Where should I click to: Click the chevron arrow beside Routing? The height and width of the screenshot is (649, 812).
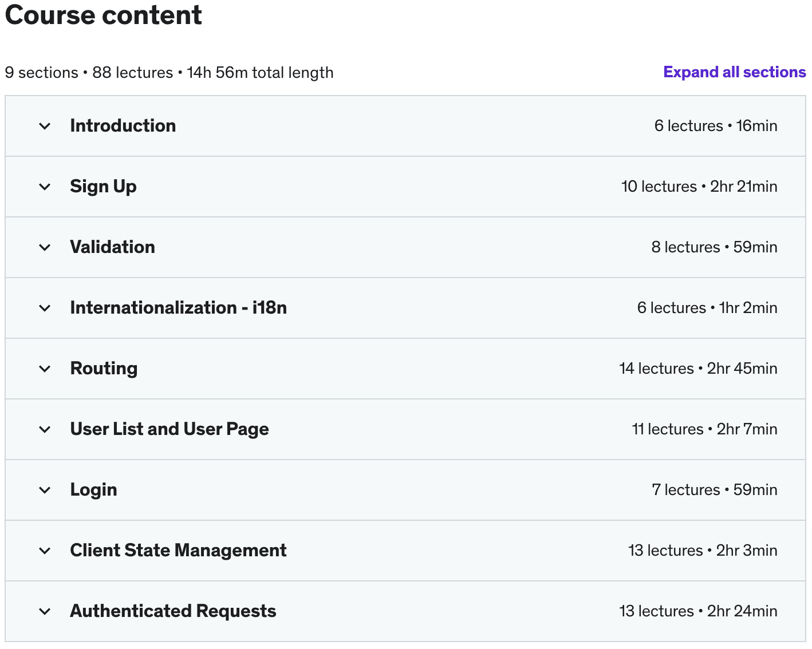[45, 369]
